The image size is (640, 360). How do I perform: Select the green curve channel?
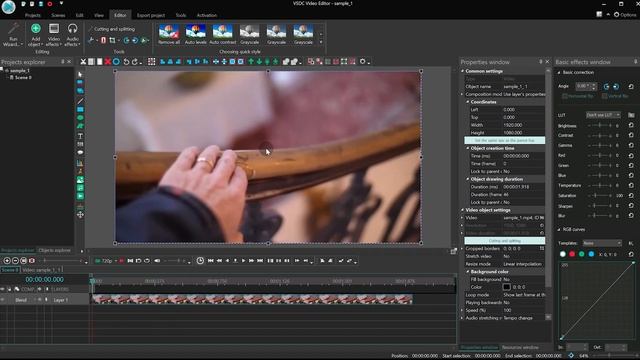582,254
